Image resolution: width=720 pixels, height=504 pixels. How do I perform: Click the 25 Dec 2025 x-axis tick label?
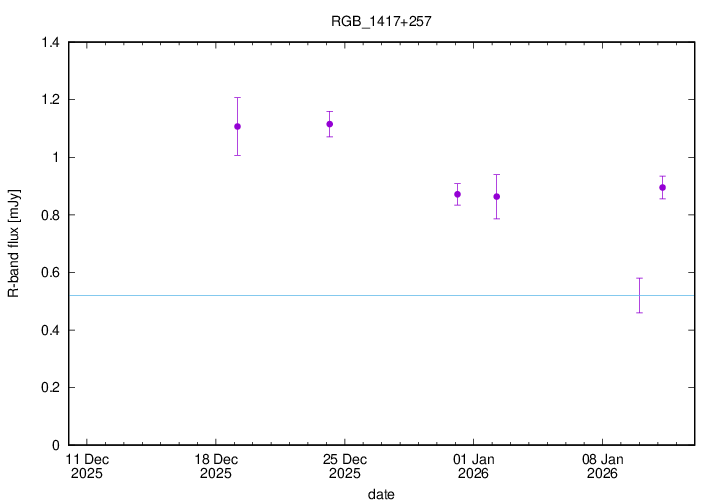click(x=344, y=465)
